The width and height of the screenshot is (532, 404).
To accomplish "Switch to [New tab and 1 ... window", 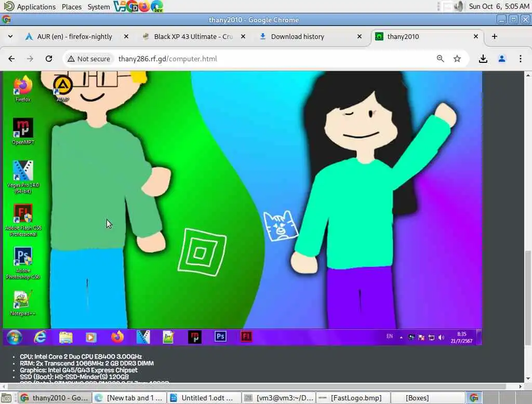I will click(129, 398).
